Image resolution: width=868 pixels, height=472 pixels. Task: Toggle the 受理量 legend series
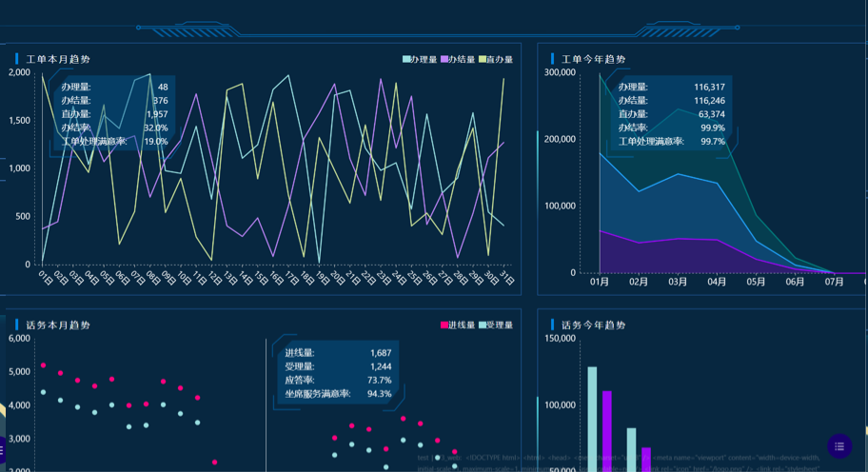click(496, 324)
